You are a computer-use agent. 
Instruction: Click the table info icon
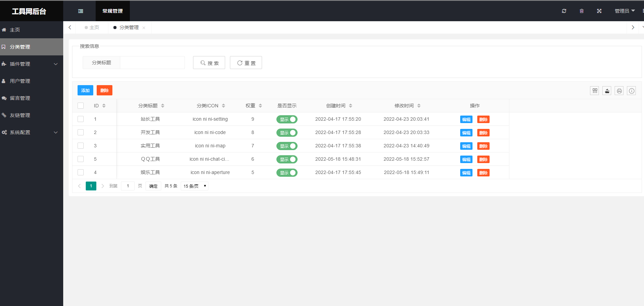pyautogui.click(x=631, y=91)
